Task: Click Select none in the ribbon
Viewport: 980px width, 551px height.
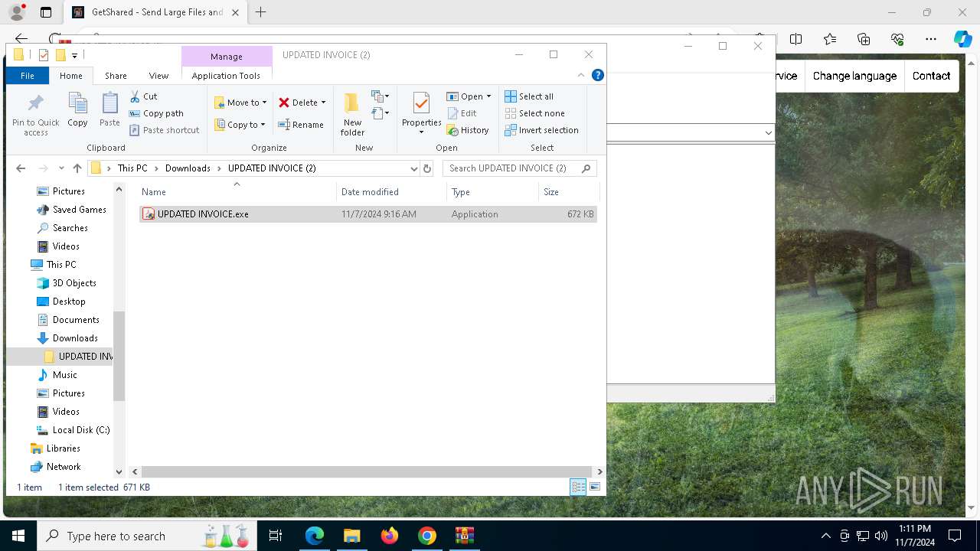Action: [x=534, y=113]
